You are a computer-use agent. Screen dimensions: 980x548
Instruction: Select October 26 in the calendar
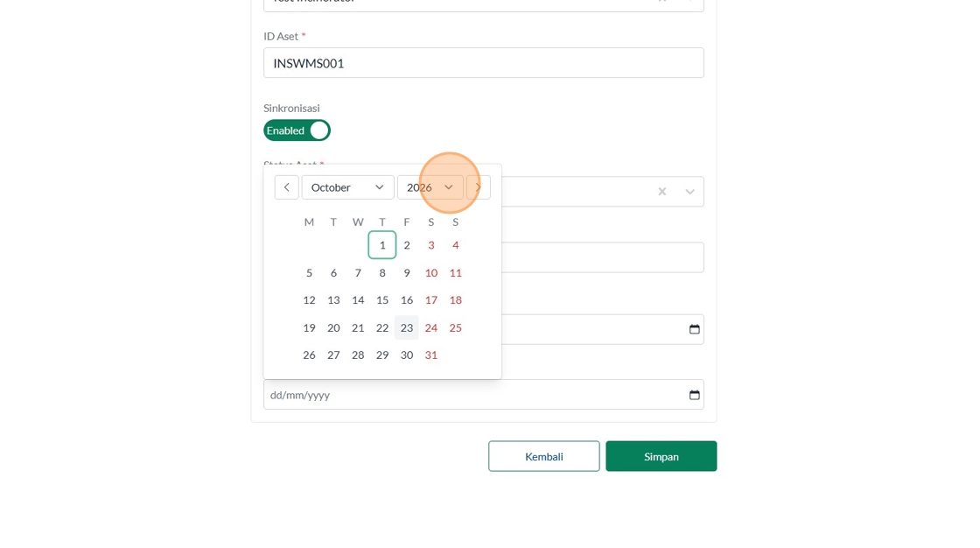pos(309,355)
